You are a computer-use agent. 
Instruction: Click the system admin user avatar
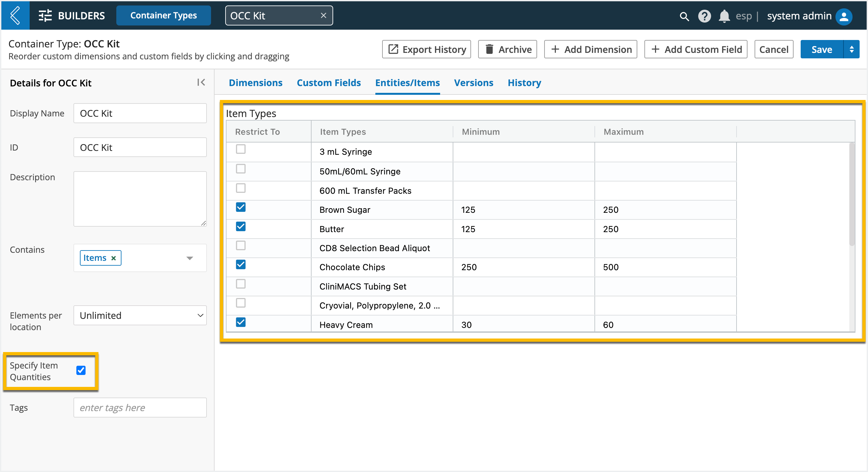[x=844, y=16]
